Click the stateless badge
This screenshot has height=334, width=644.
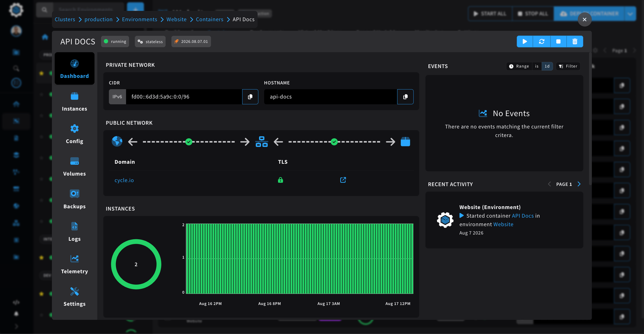(x=150, y=42)
